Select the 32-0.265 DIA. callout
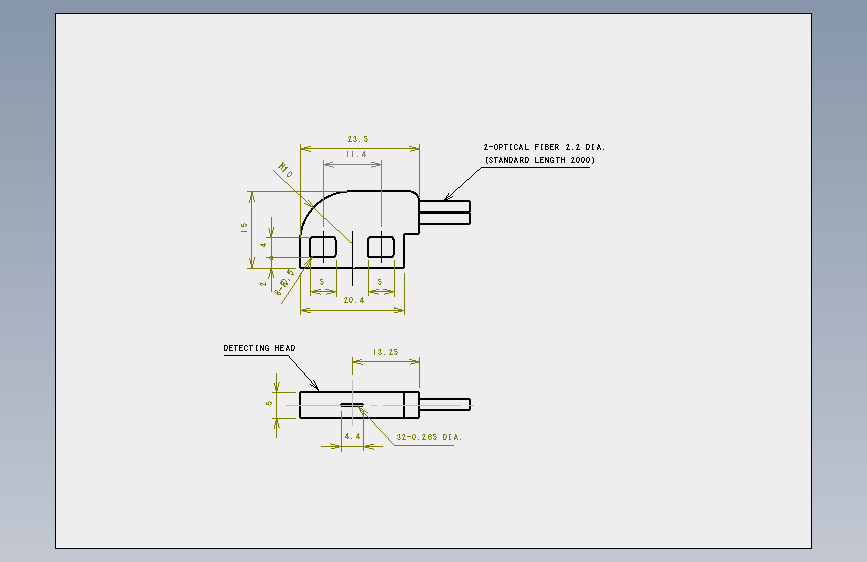The height and width of the screenshot is (562, 867). coord(429,437)
